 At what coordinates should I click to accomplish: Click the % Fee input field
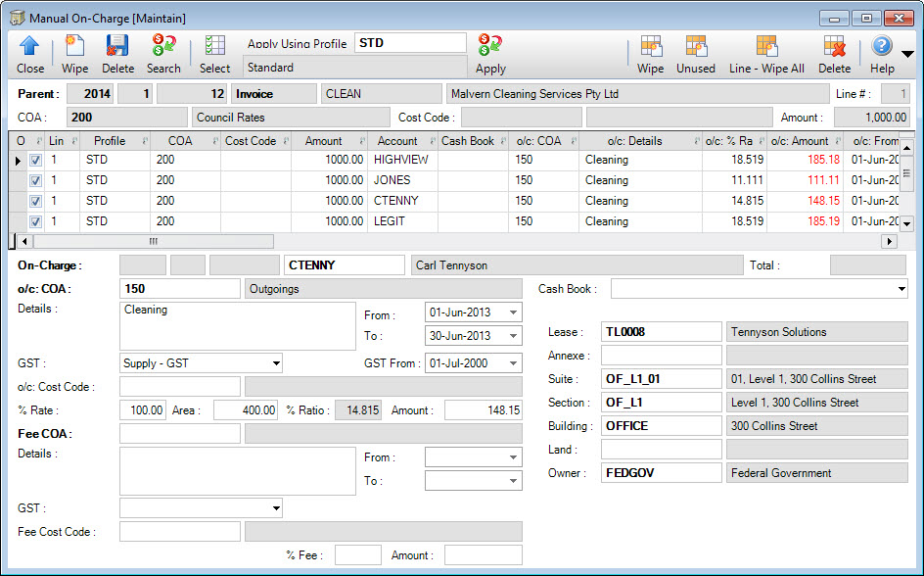tap(358, 554)
